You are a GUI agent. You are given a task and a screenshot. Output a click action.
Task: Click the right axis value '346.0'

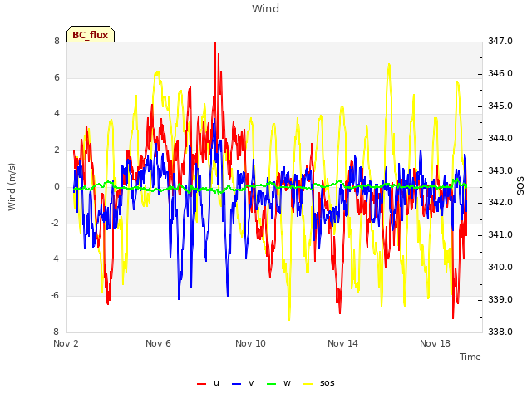(x=500, y=74)
